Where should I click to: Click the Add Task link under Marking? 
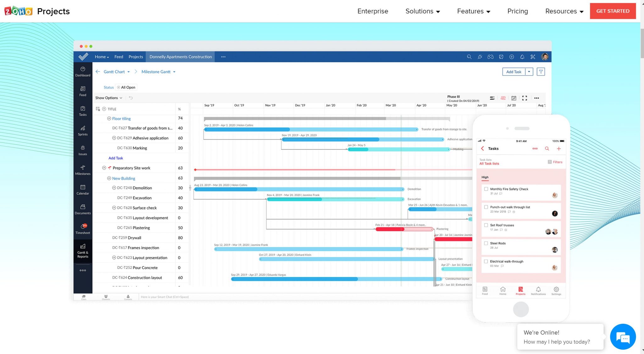coord(116,158)
